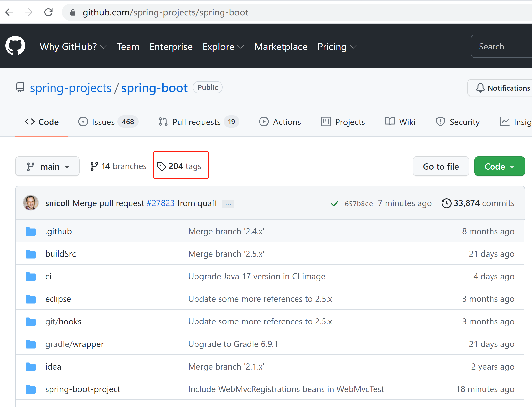Open the .github folder
The width and height of the screenshot is (532, 407).
click(x=58, y=232)
